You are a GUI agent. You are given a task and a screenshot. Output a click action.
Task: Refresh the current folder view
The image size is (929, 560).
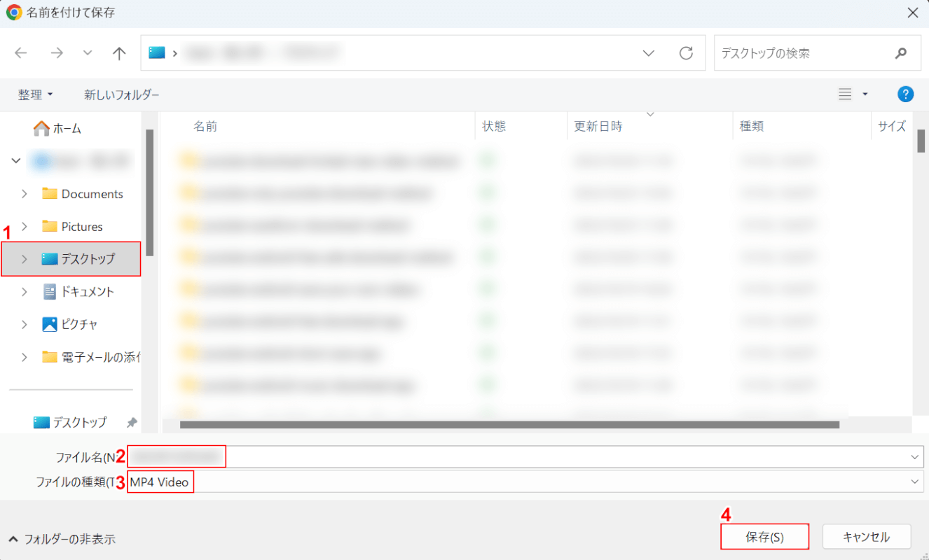coord(687,53)
